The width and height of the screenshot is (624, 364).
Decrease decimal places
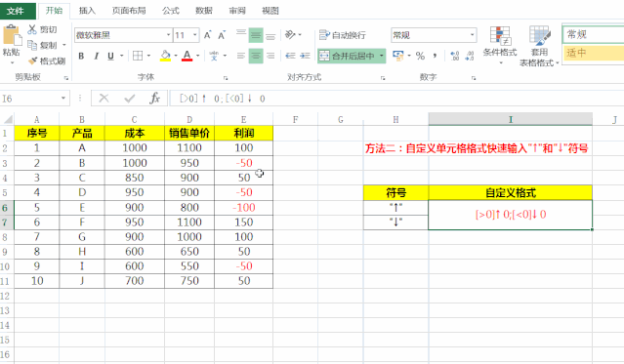470,56
